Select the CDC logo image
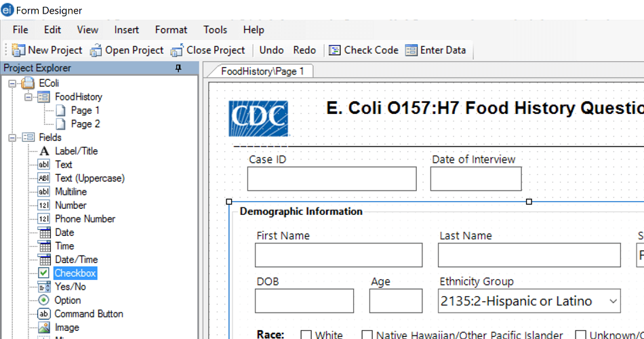This screenshot has height=339, width=644. 258,119
